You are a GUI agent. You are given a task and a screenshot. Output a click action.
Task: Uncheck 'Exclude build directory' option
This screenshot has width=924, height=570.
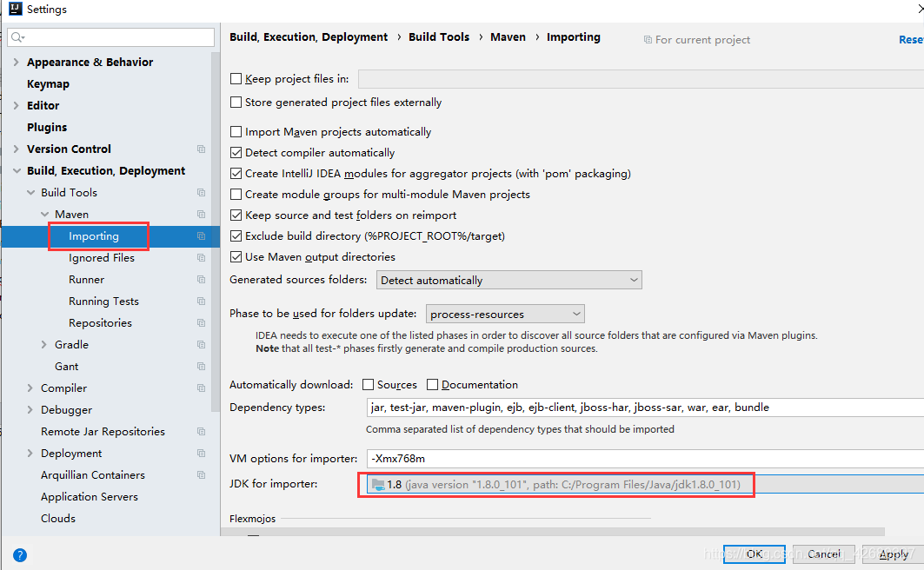pyautogui.click(x=236, y=235)
